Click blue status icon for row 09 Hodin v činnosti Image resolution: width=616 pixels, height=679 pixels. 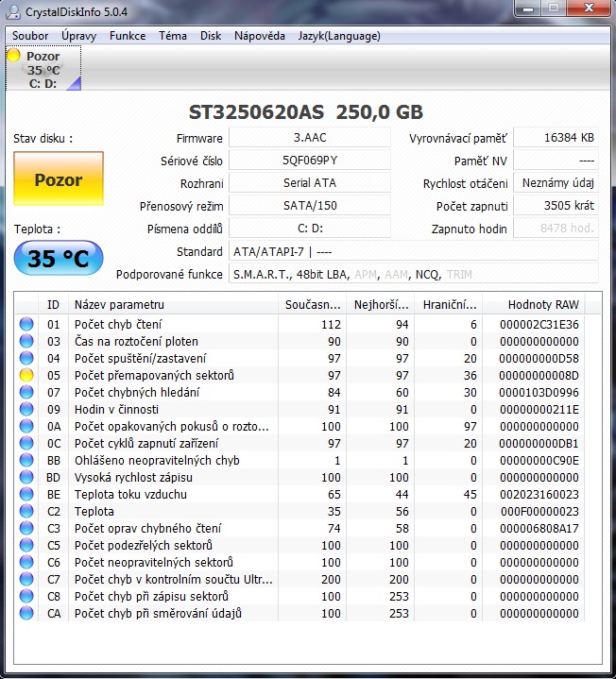[26, 409]
